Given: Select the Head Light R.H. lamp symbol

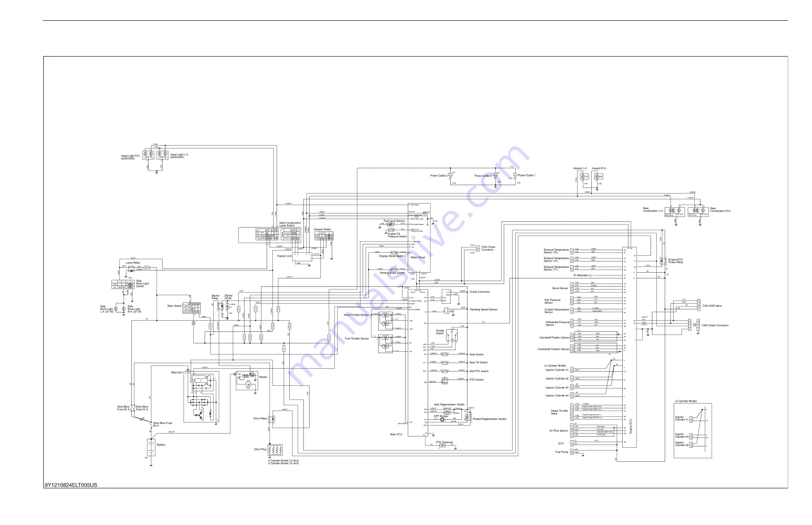Looking at the screenshot, I should click(149, 155).
